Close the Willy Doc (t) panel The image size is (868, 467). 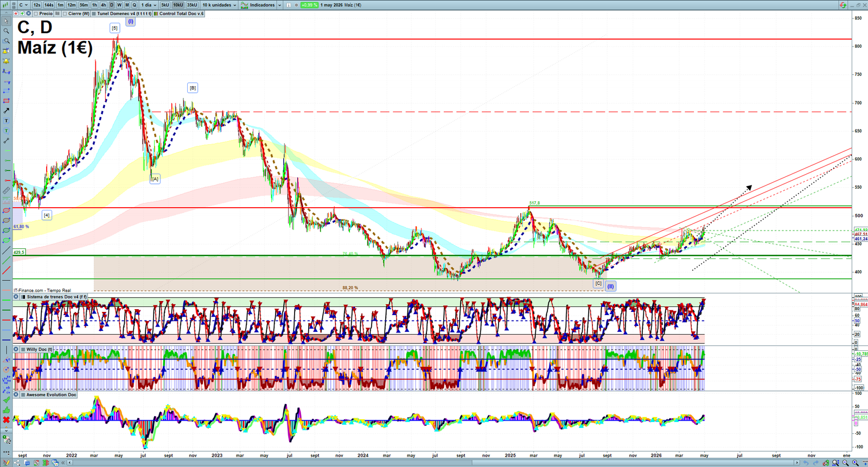click(16, 349)
